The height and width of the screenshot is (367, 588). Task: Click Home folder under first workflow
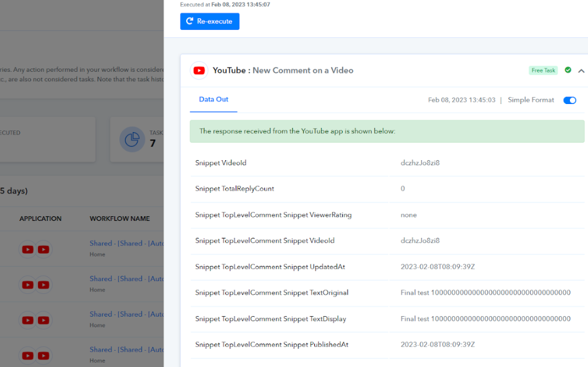point(97,254)
